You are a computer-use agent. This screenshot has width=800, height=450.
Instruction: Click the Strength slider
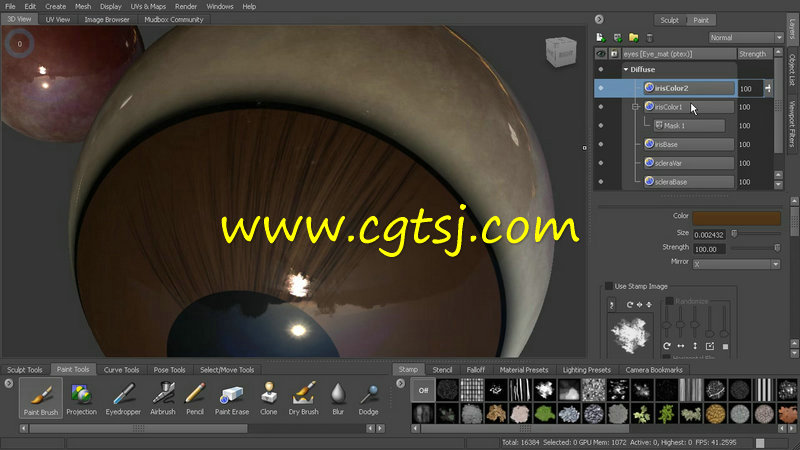pos(756,248)
